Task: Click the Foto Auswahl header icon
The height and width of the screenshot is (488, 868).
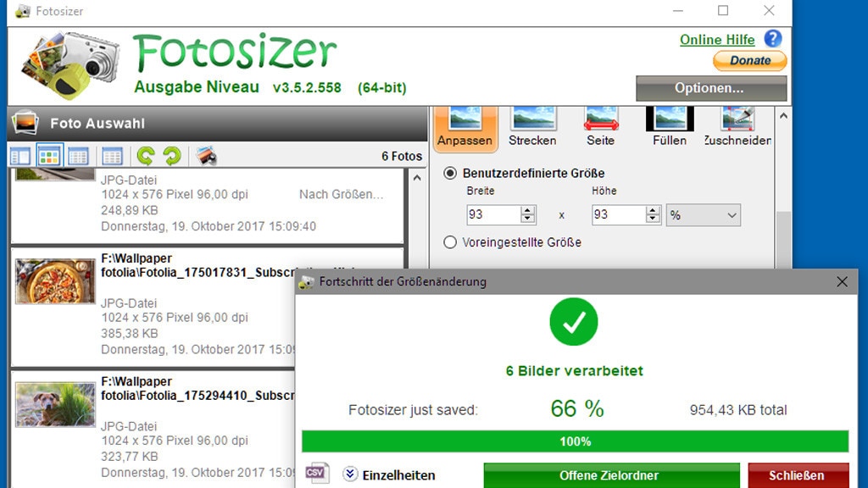Action: tap(25, 122)
